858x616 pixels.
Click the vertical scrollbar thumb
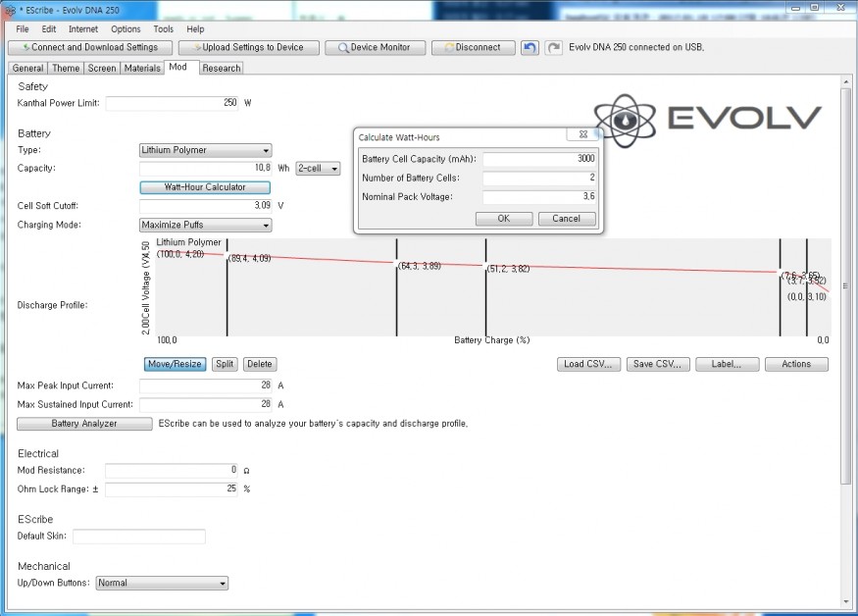(x=846, y=285)
